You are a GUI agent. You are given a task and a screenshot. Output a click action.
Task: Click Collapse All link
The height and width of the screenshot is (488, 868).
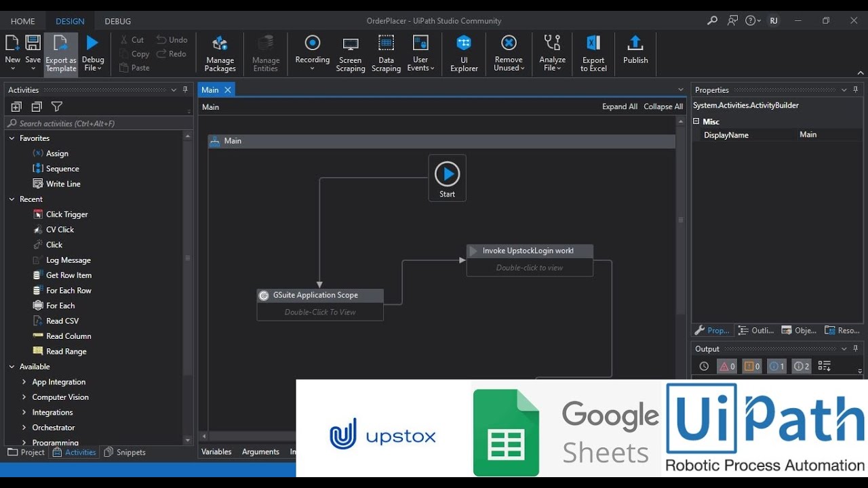[x=663, y=106]
